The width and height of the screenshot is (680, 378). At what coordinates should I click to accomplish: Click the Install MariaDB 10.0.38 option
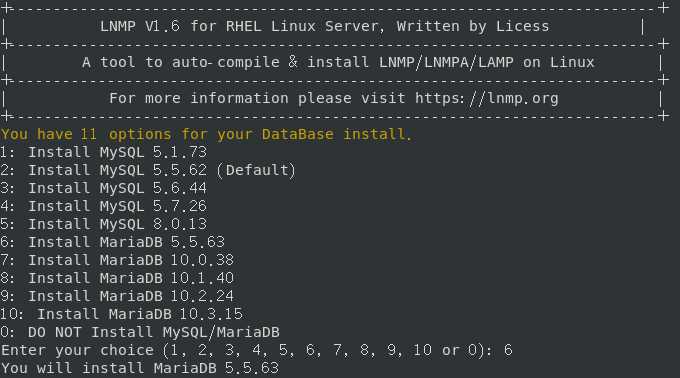tap(117, 260)
